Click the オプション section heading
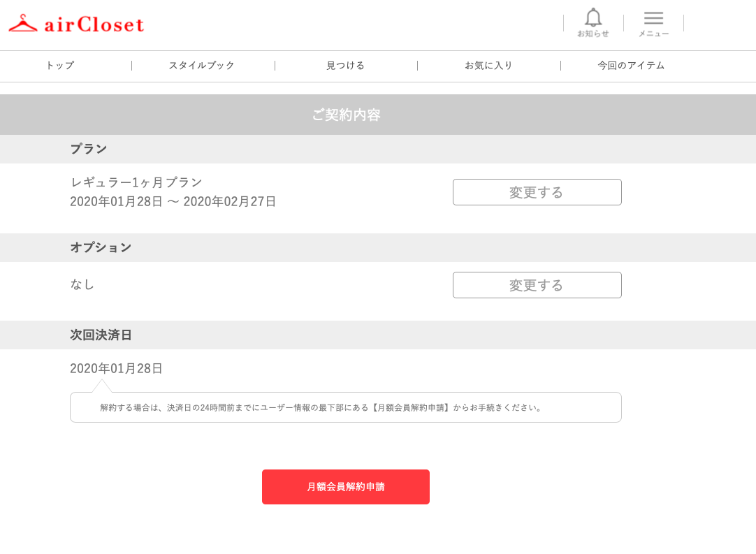This screenshot has height=554, width=756. (101, 247)
